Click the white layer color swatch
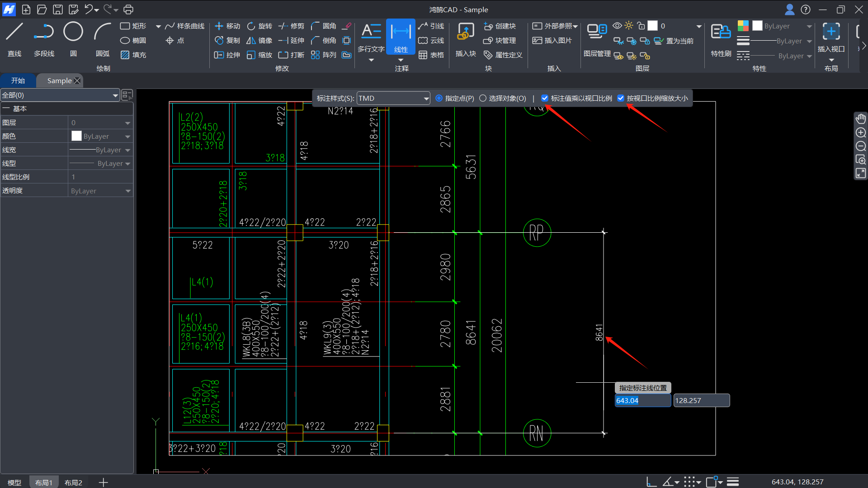Viewport: 868px width, 488px height. 652,26
